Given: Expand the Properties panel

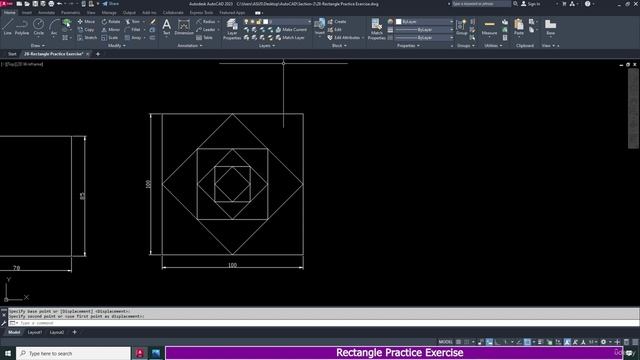Looking at the screenshot, I should (408, 46).
